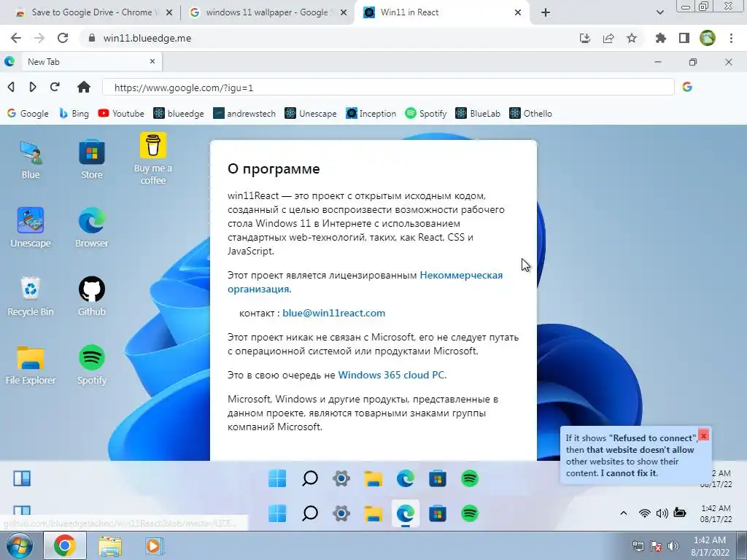
Task: Open the andrewstech bookmark
Action: tap(244, 113)
